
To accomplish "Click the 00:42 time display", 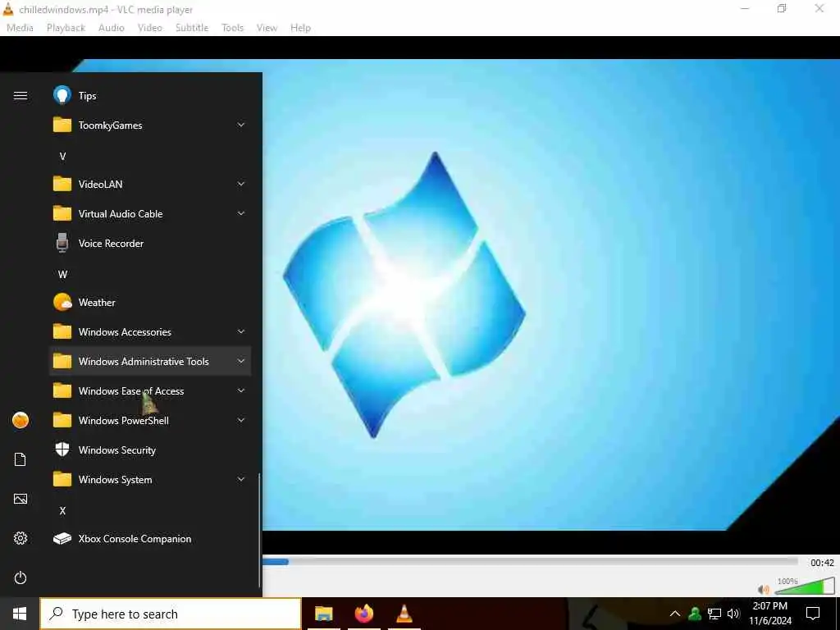I will [822, 563].
